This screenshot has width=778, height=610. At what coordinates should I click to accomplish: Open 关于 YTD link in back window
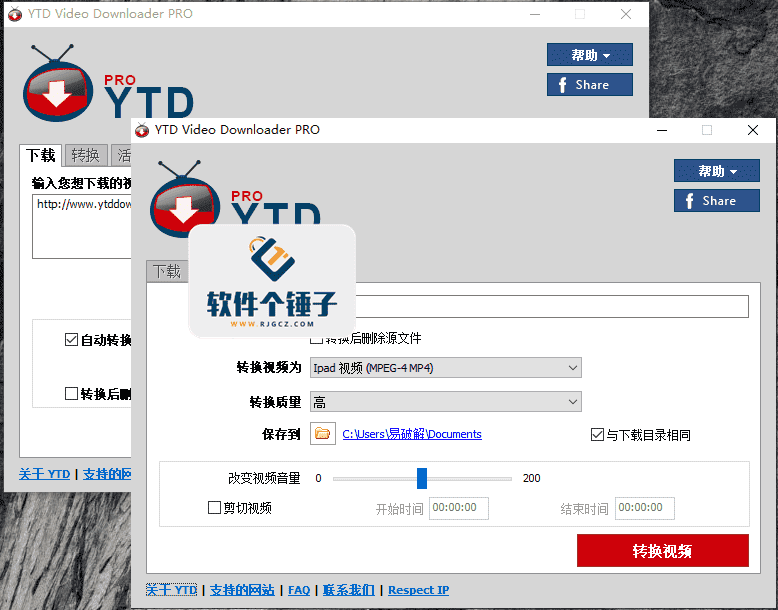coord(44,474)
